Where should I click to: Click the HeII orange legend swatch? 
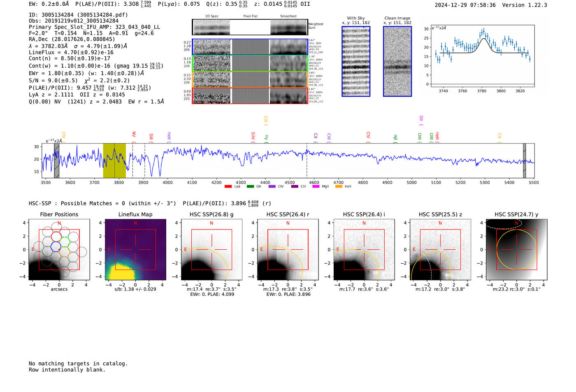(x=339, y=186)
